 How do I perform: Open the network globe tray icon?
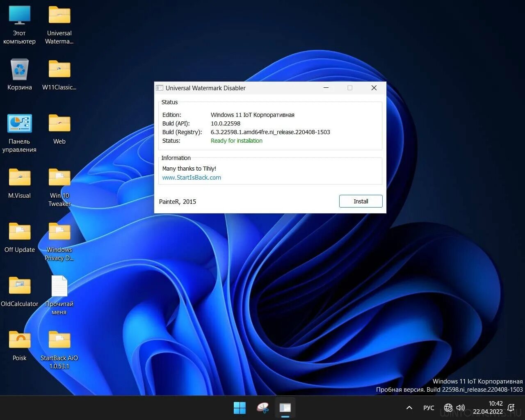coord(448,408)
